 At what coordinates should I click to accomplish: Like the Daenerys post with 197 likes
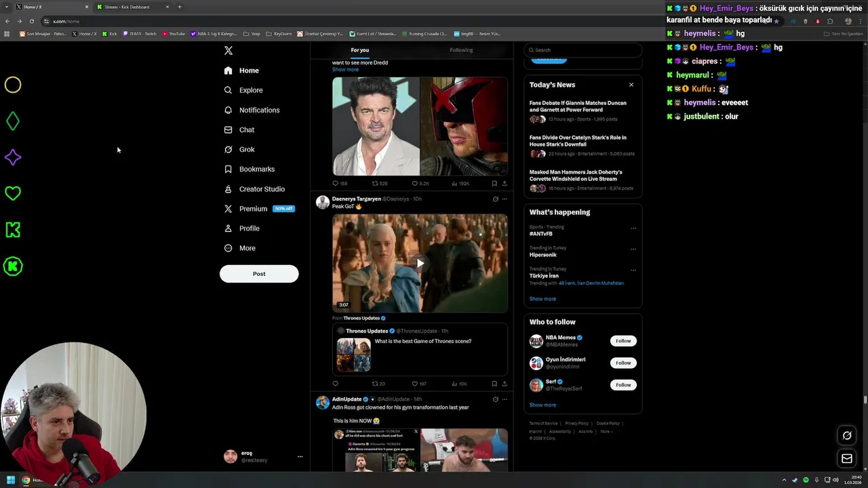coord(419,384)
